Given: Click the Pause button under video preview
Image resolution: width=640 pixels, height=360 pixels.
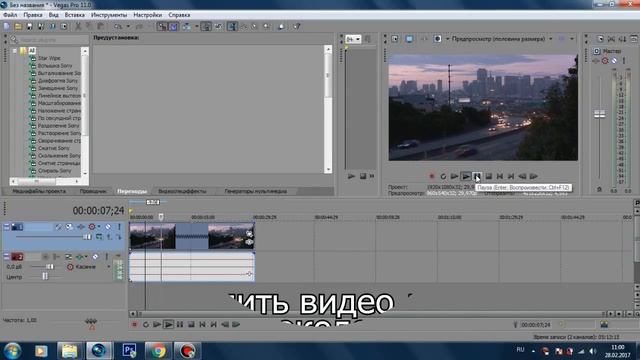Looking at the screenshot, I should tap(477, 176).
